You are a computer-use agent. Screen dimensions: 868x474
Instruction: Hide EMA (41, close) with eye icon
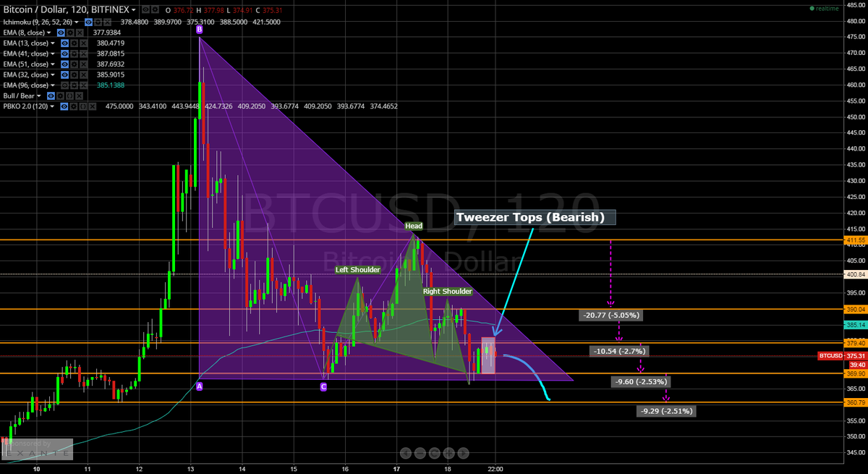64,54
